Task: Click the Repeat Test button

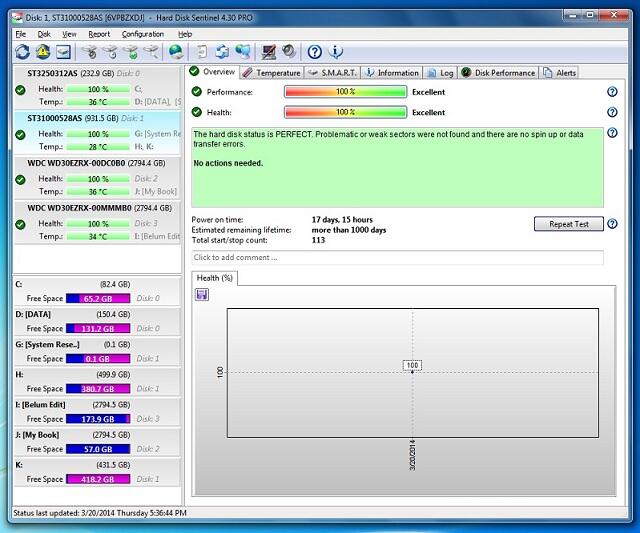Action: pyautogui.click(x=569, y=224)
